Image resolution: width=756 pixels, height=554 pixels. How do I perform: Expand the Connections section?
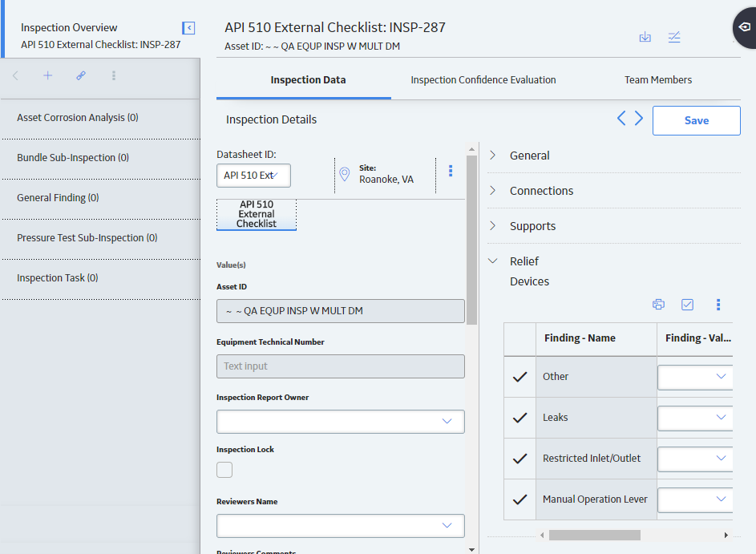click(492, 191)
